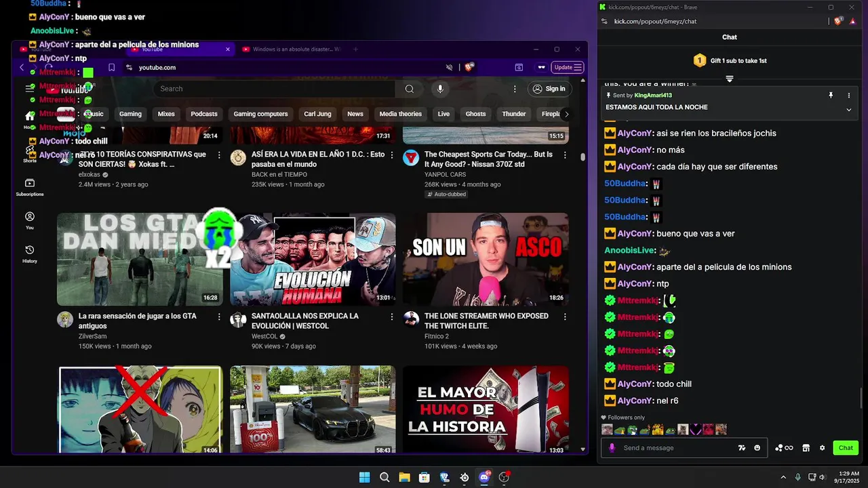
Task: Click AnoobisLive username in Kick chat
Action: tap(629, 250)
